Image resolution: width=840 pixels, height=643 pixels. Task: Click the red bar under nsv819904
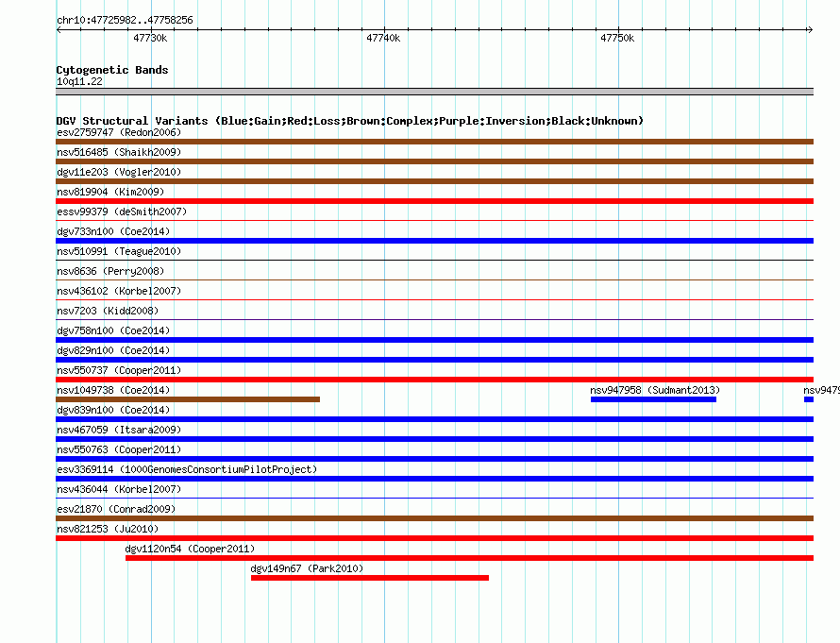[434, 201]
